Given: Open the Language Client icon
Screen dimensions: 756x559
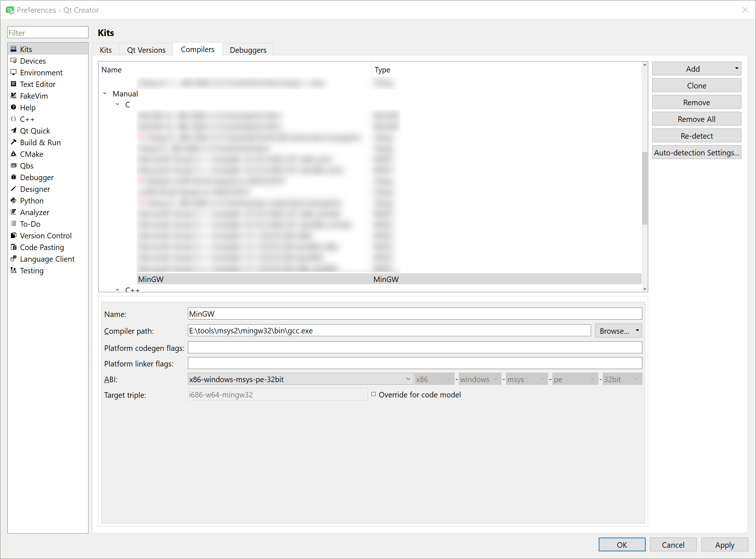Looking at the screenshot, I should coord(13,258).
